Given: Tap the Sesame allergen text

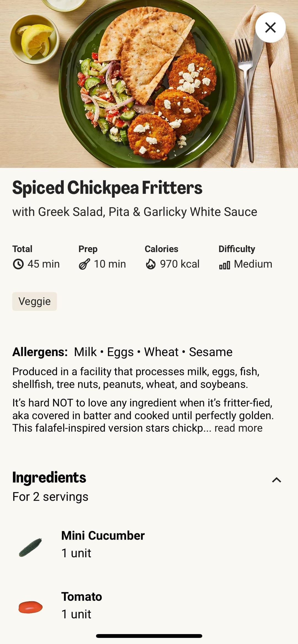Looking at the screenshot, I should (x=211, y=352).
